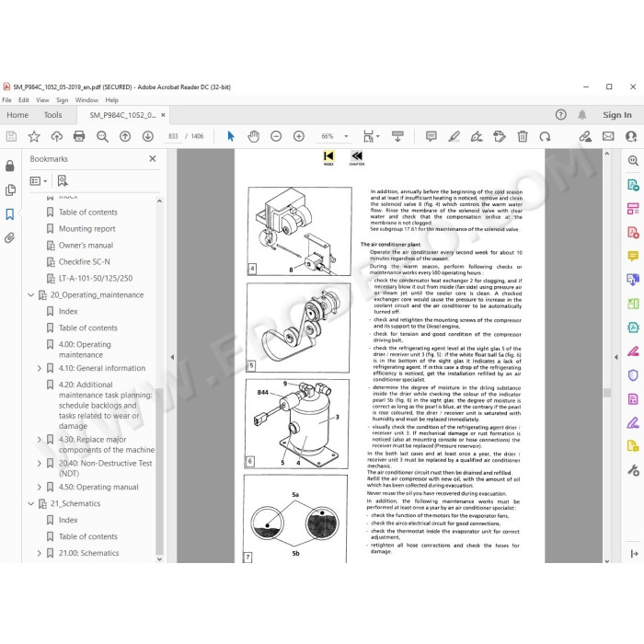Collapse the 20_Operating_maintenance bookmark

tap(30, 295)
